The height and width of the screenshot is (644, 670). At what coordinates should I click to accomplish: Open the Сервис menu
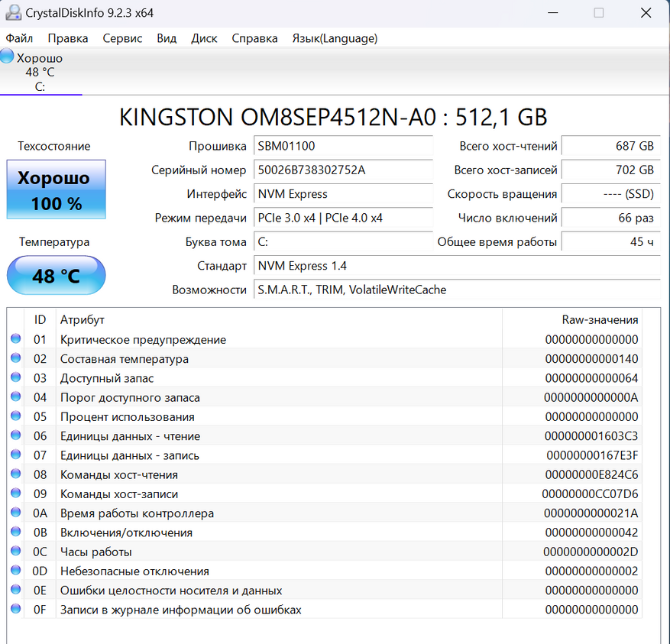tap(122, 38)
